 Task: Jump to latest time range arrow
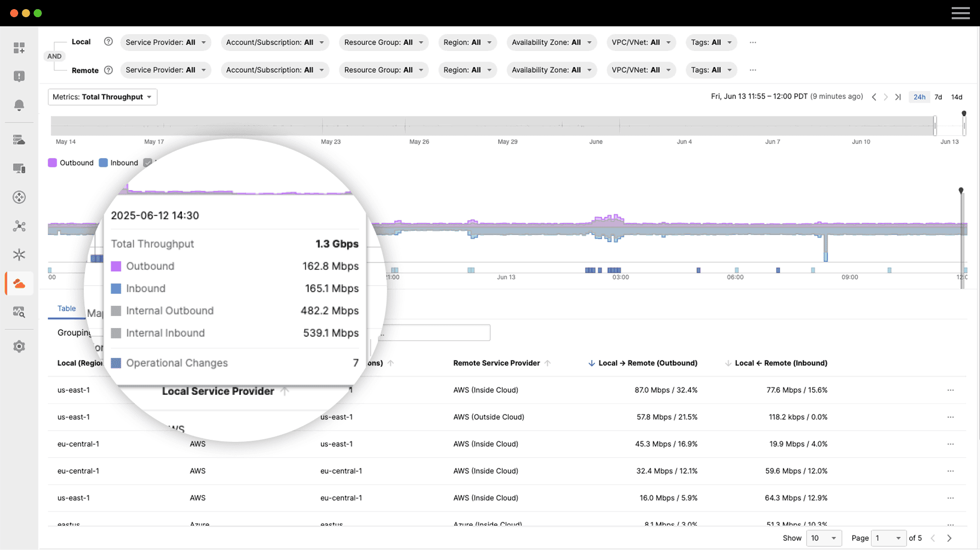pos(898,97)
